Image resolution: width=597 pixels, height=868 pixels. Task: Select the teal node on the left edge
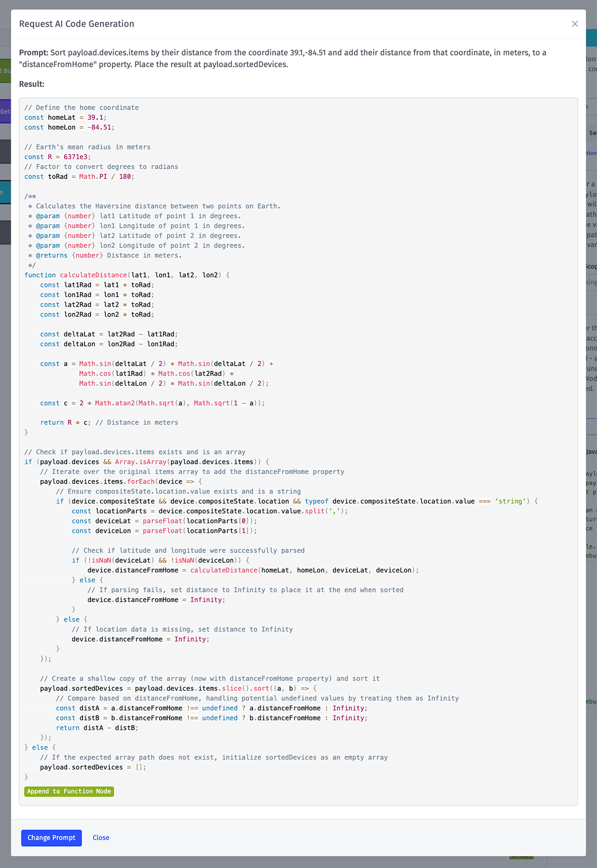click(5, 192)
